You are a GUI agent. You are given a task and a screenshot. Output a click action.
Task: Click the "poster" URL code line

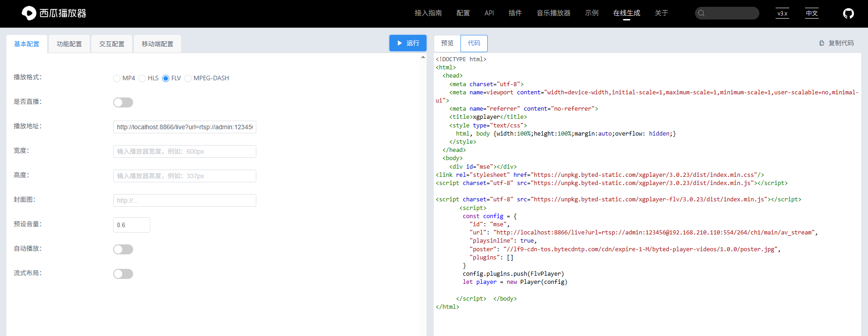coord(625,249)
